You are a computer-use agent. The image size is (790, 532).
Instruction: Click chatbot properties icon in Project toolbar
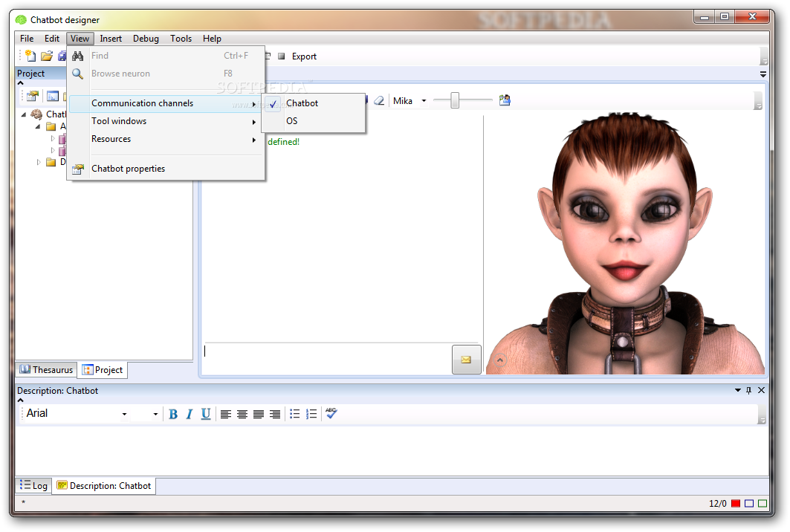[x=33, y=96]
